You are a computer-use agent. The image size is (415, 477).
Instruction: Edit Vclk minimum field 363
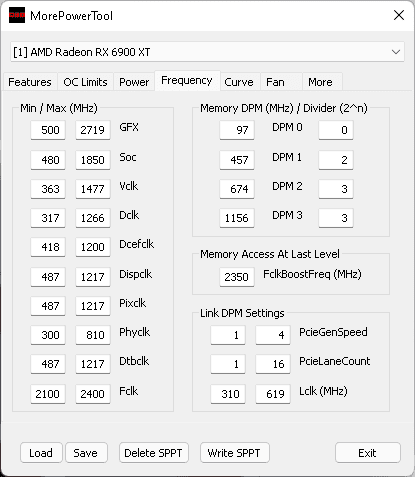(48, 189)
